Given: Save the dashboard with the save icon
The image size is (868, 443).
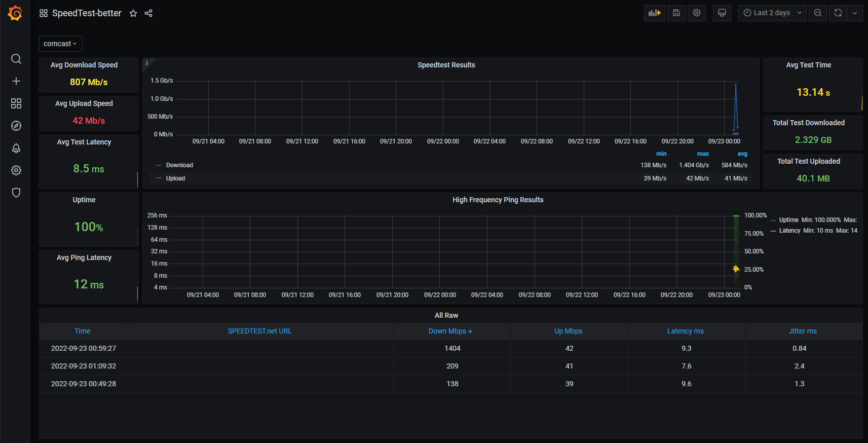Looking at the screenshot, I should pyautogui.click(x=676, y=13).
